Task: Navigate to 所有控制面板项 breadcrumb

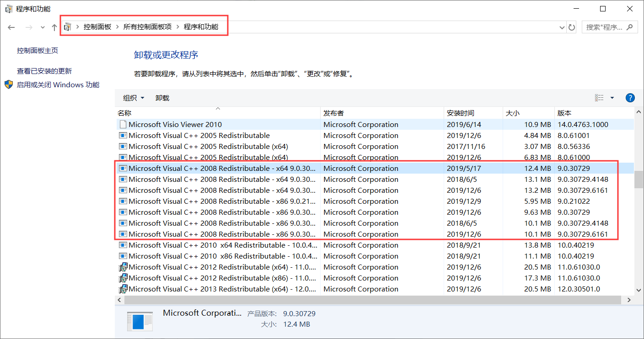Action: pos(147,27)
